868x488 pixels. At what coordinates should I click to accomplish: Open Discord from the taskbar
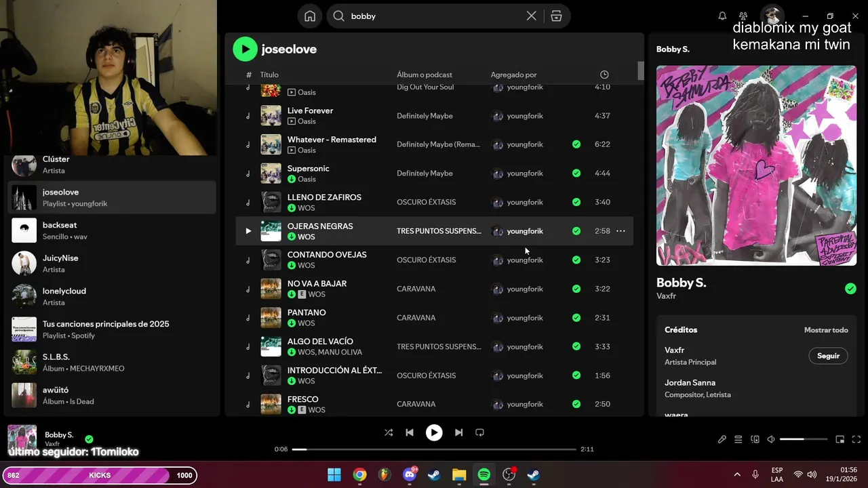[x=410, y=474]
